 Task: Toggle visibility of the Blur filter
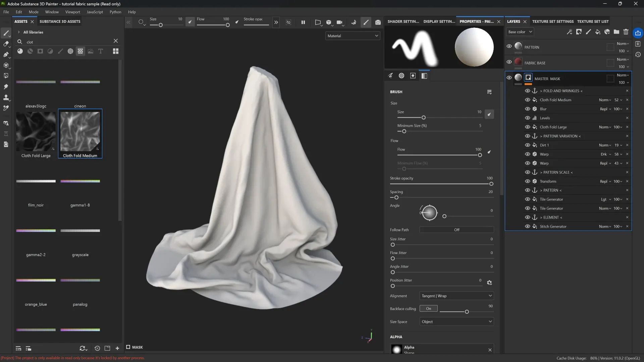pos(527,109)
